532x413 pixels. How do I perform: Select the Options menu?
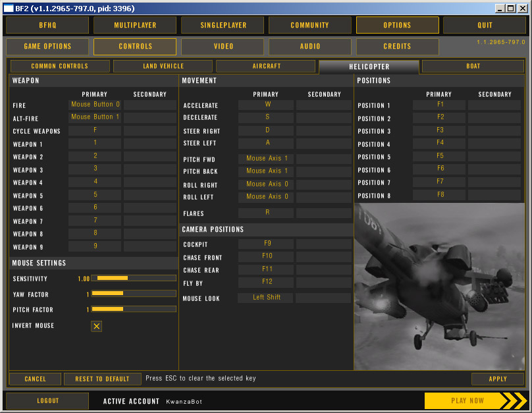pyautogui.click(x=397, y=25)
